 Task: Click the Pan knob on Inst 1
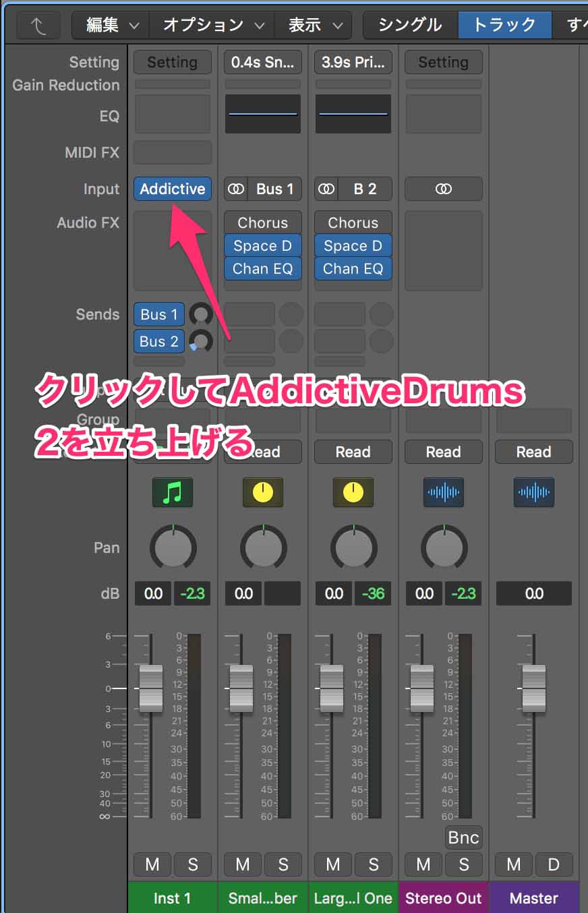pyautogui.click(x=173, y=547)
